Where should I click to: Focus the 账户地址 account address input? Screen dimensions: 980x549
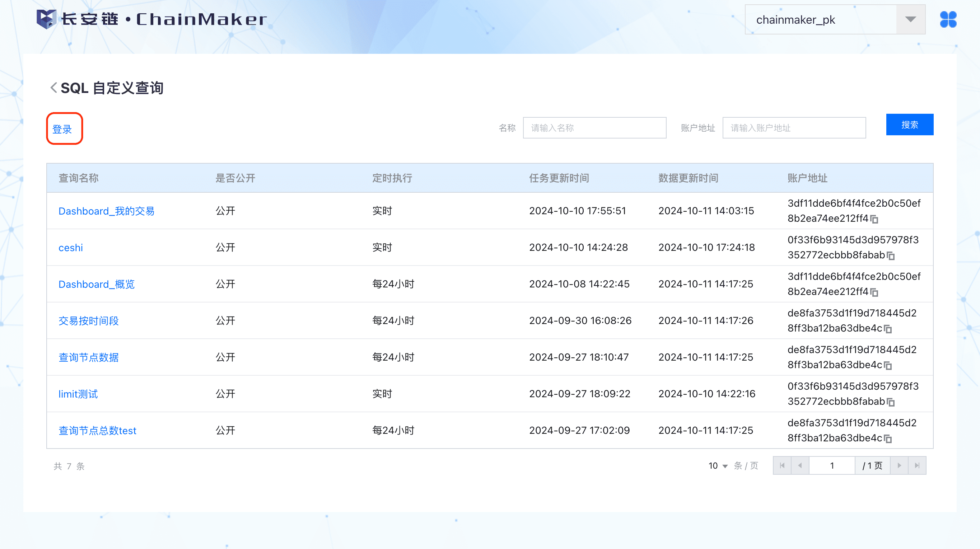tap(794, 128)
